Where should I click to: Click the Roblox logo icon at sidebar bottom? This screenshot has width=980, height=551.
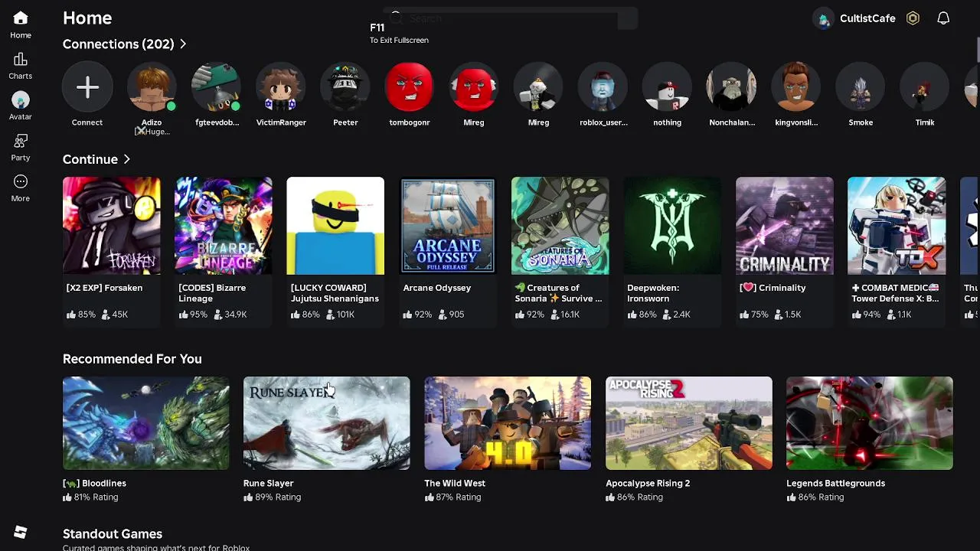coord(21,533)
